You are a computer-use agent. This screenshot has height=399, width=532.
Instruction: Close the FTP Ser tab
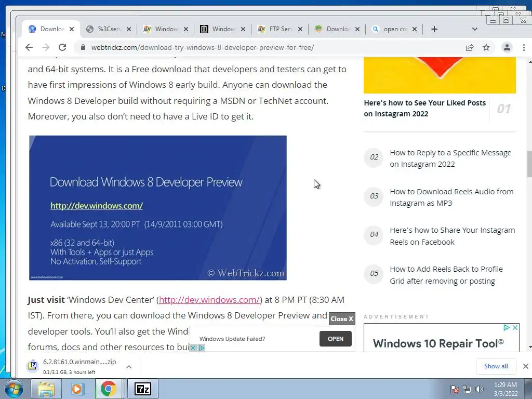coord(300,29)
